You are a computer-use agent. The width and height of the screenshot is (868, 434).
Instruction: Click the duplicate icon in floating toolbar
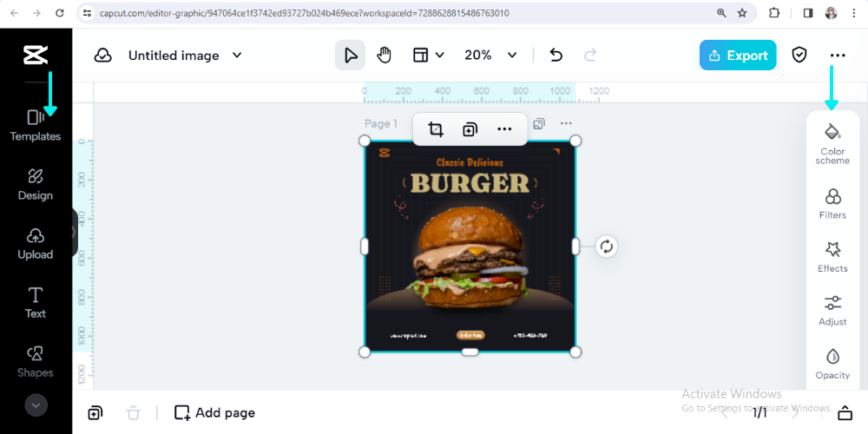click(470, 129)
